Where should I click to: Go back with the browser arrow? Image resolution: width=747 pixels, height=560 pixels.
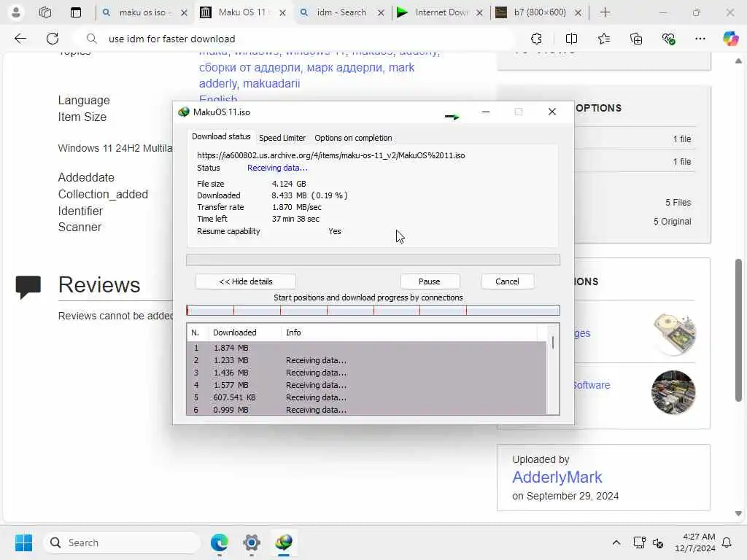click(x=20, y=39)
